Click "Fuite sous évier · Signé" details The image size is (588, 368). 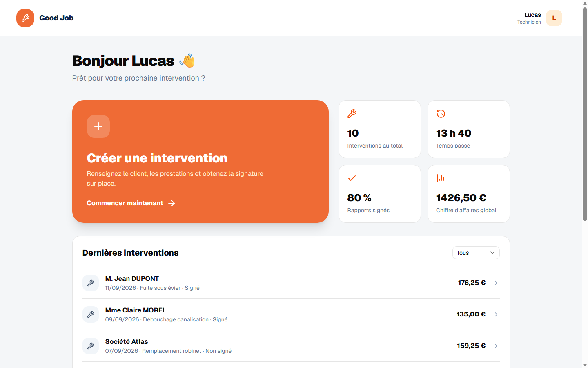click(170, 288)
